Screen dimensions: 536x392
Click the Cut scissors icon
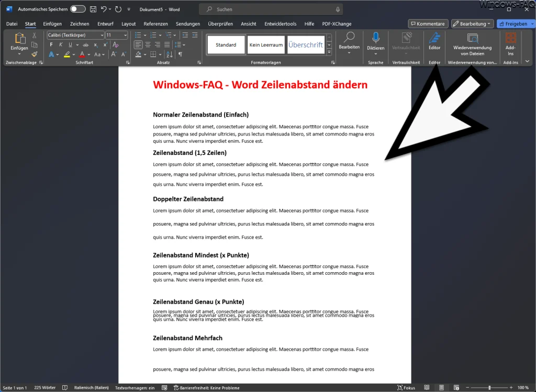click(x=34, y=36)
